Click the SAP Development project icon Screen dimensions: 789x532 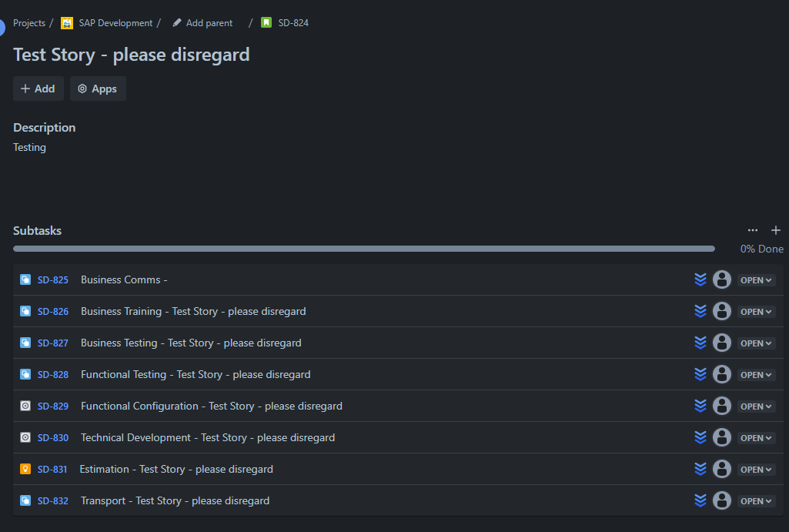[67, 23]
